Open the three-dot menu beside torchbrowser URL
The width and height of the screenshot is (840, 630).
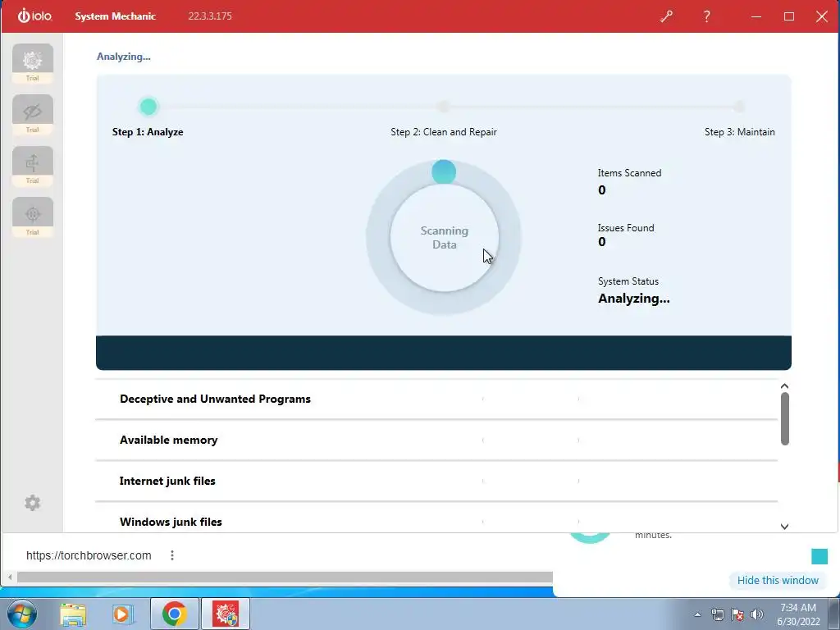pyautogui.click(x=172, y=555)
